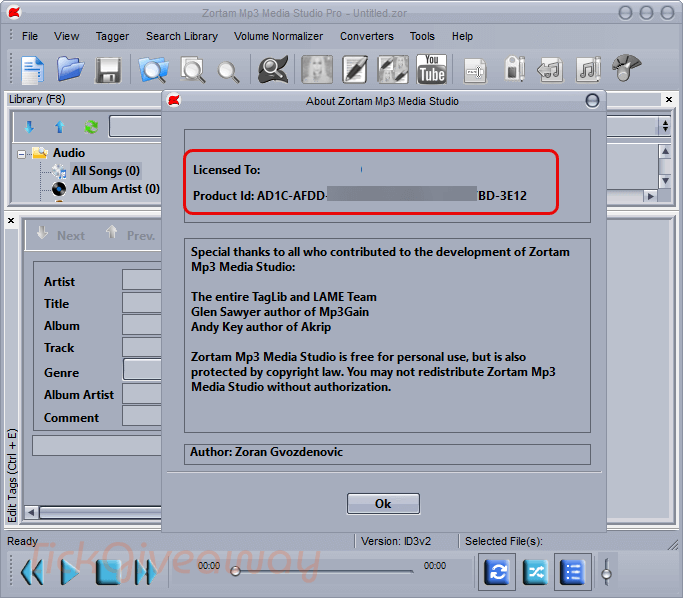This screenshot has width=683, height=598.
Task: Save using the floppy disk icon
Action: (x=108, y=70)
